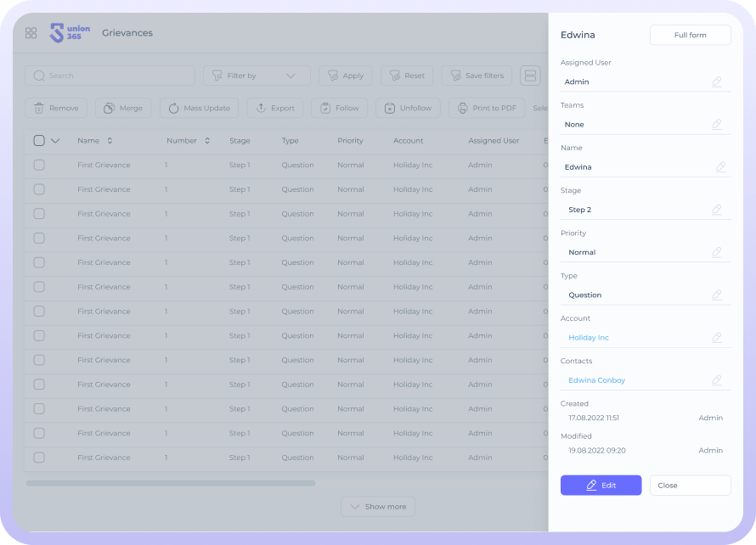Expand the Show more rows button
The width and height of the screenshot is (756, 545).
pos(378,507)
